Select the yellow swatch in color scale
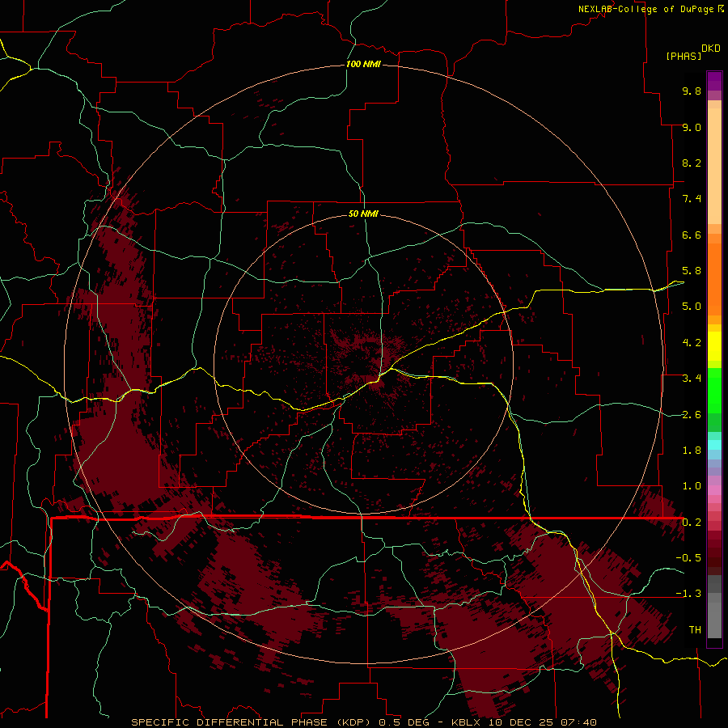The width and height of the screenshot is (728, 728). (714, 346)
